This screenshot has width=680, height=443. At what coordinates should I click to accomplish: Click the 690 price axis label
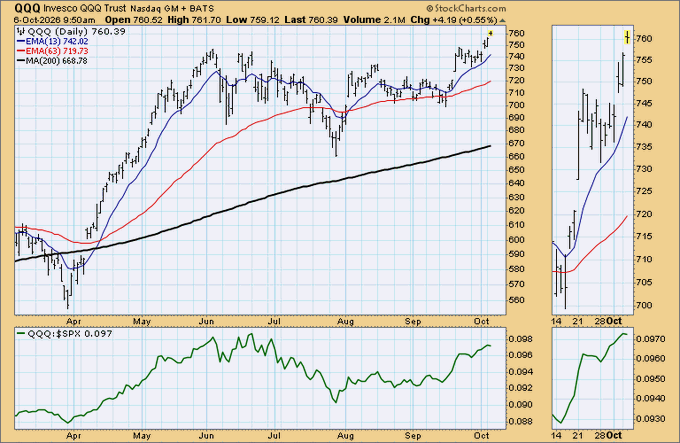517,117
